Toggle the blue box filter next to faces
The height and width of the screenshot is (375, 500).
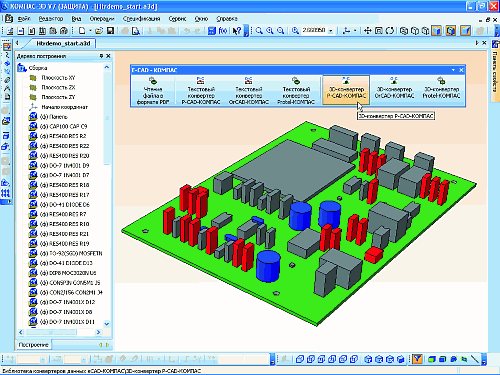click(x=443, y=359)
